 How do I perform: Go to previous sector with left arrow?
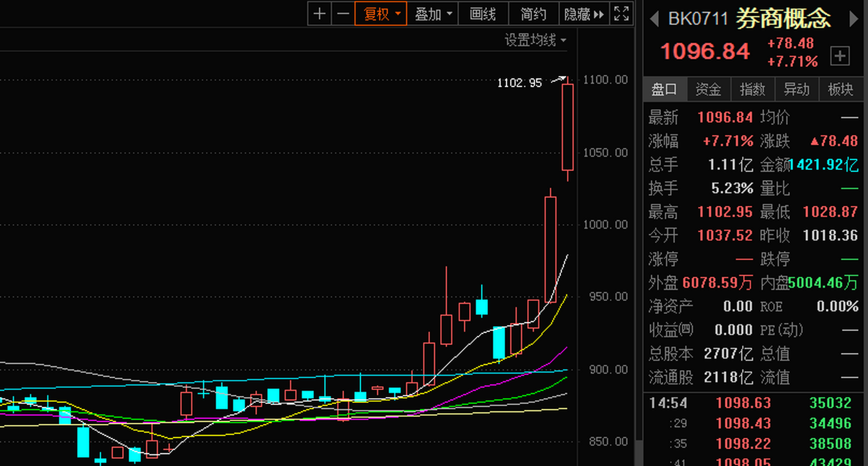tap(655, 19)
